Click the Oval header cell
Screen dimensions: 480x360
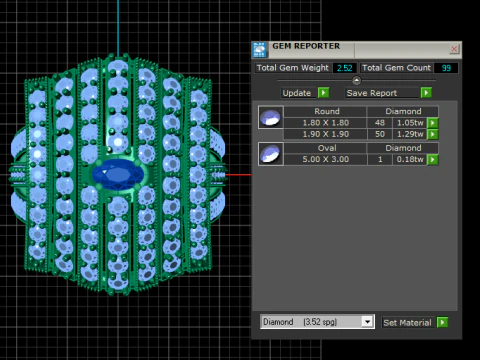[x=327, y=148]
